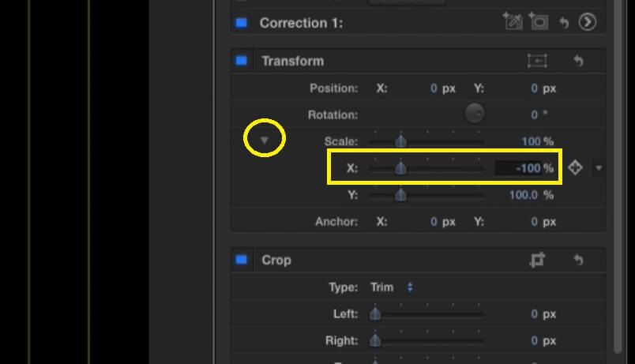Click the Crop Left slider handle

376,314
